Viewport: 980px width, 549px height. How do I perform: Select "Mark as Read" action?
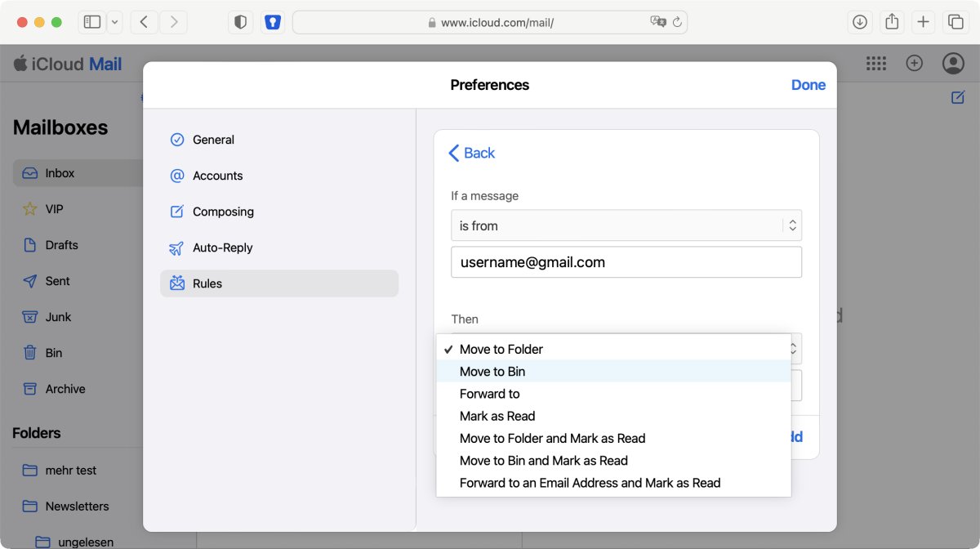tap(497, 416)
